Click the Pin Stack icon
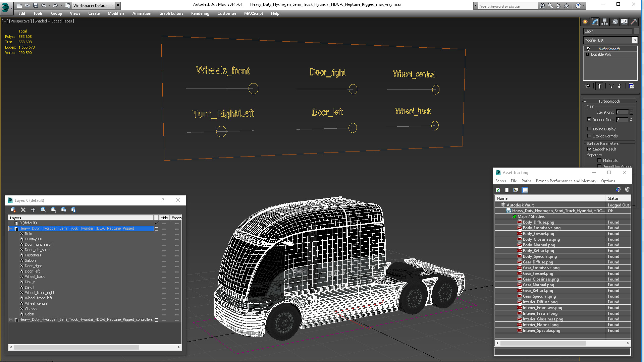644x362 pixels. click(x=588, y=86)
